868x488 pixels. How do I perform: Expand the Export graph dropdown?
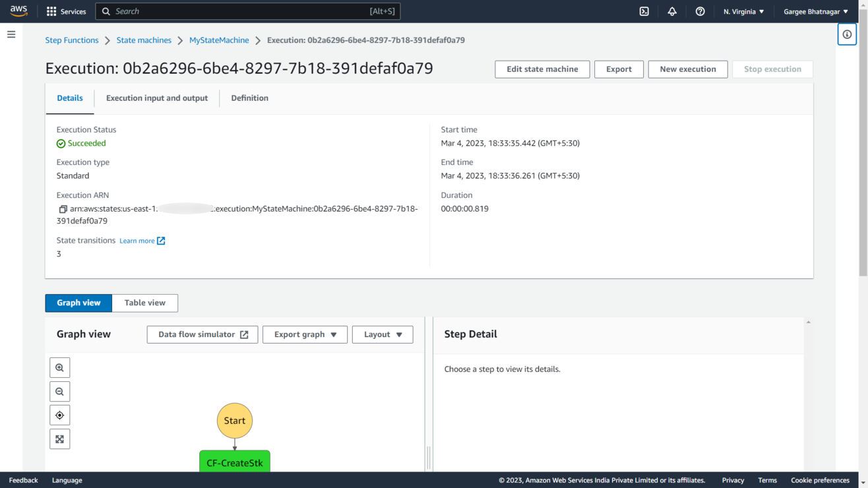pos(305,334)
